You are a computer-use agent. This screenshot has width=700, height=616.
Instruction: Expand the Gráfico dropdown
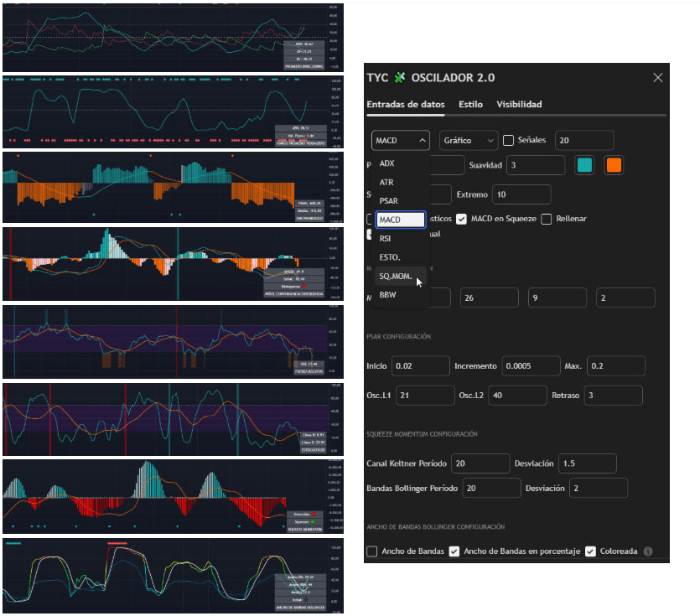tap(468, 141)
